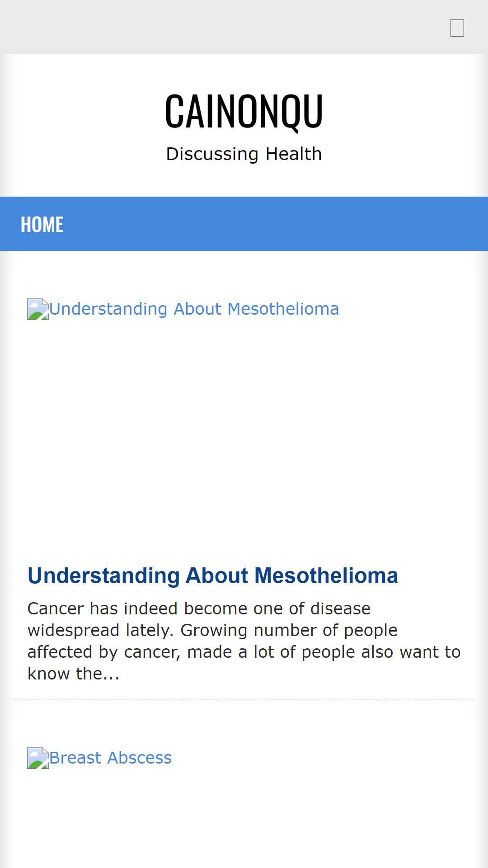Click 'widespread lately' text in the excerpt
488x868 pixels.
(100, 630)
